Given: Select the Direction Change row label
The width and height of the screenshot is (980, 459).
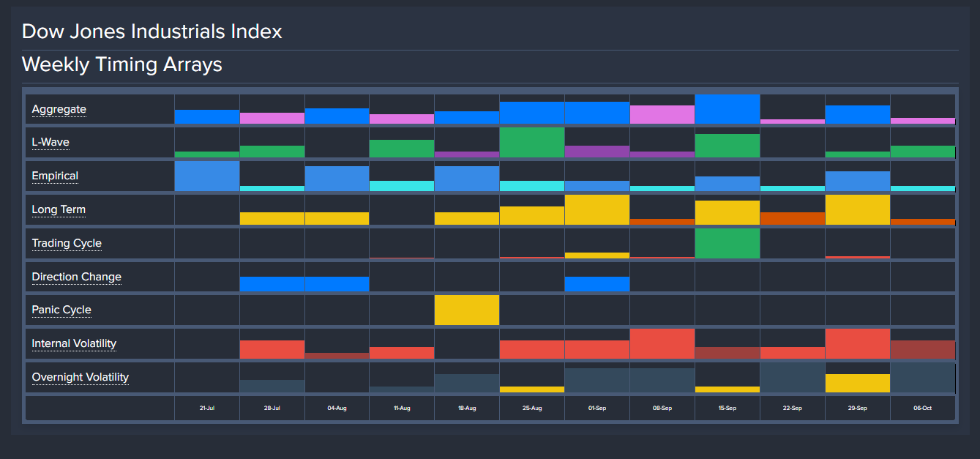Looking at the screenshot, I should pyautogui.click(x=76, y=277).
